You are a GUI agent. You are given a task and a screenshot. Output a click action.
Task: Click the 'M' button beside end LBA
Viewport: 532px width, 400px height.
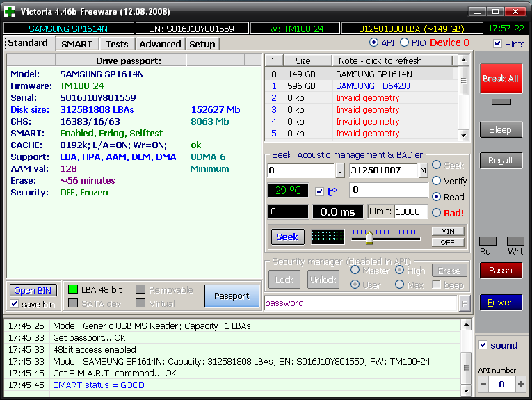point(423,170)
